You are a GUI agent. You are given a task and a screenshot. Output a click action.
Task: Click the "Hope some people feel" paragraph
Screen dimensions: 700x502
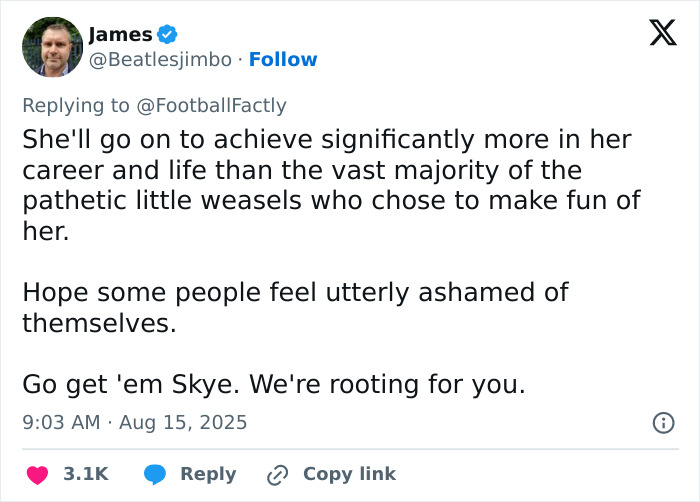point(295,308)
